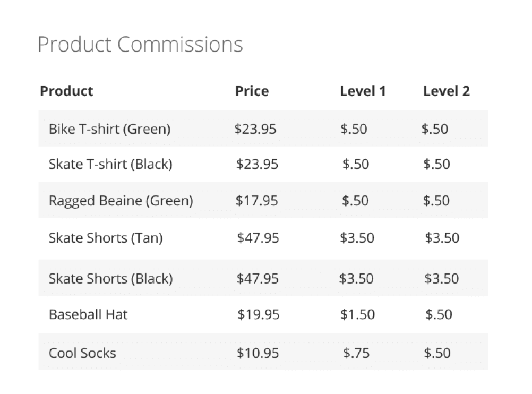The image size is (532, 394).
Task: Click the Product Commissions heading
Action: click(140, 45)
